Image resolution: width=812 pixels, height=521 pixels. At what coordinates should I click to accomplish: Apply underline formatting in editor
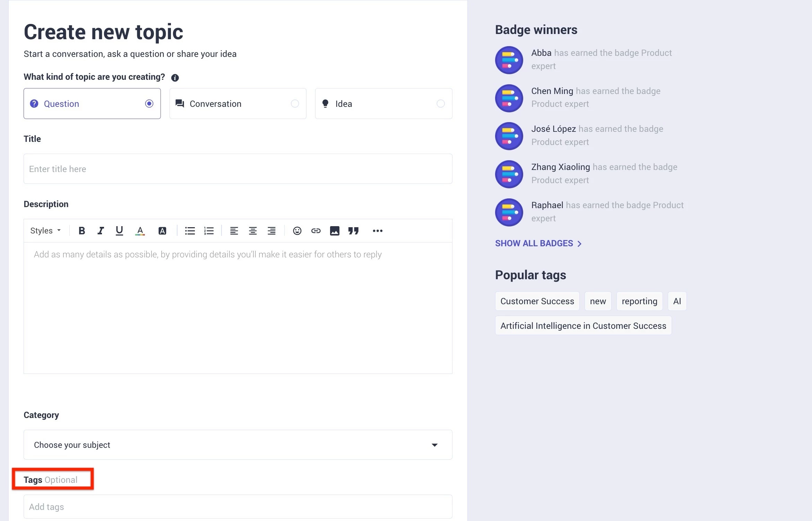tap(119, 231)
